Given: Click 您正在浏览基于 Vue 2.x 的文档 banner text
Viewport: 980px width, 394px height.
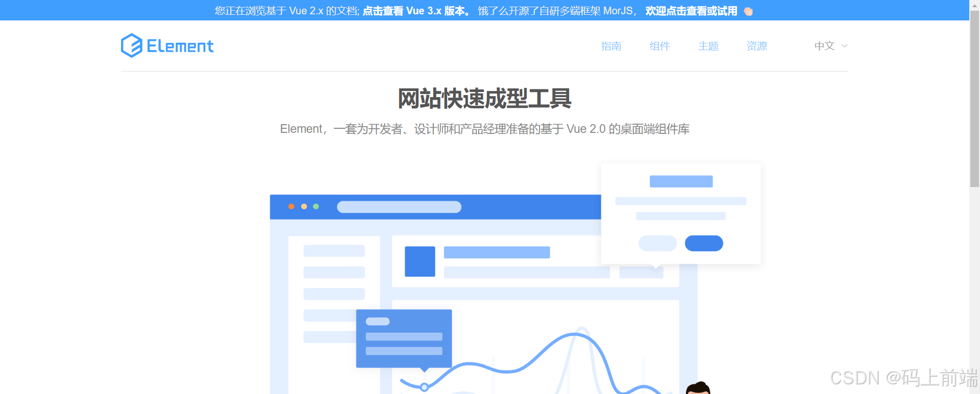Looking at the screenshot, I should [x=287, y=11].
